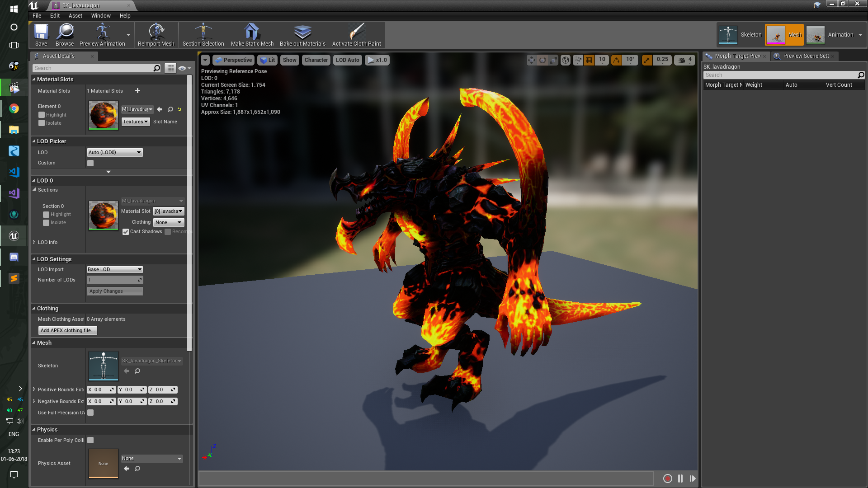The width and height of the screenshot is (868, 488).
Task: Toggle viewport rotation snapping icon
Action: point(616,60)
